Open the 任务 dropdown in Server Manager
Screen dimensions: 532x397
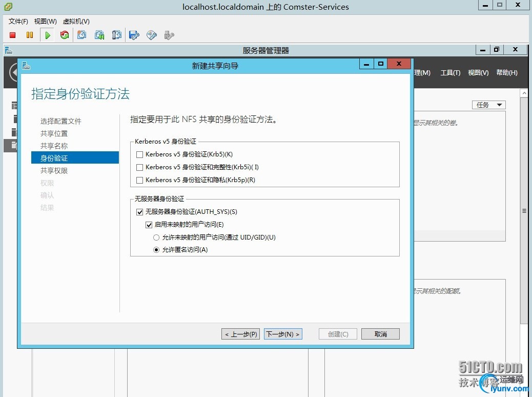489,105
